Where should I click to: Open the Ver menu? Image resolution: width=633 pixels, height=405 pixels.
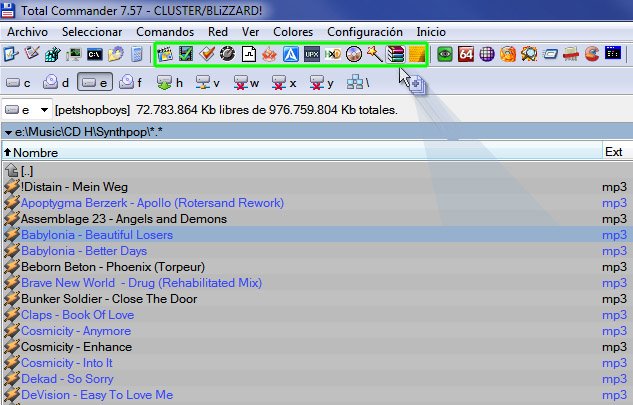250,32
